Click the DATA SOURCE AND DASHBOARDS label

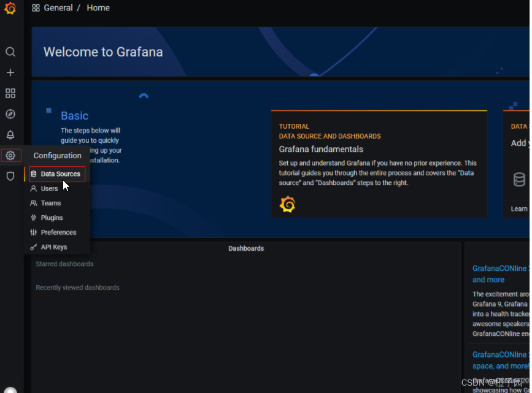pos(330,136)
